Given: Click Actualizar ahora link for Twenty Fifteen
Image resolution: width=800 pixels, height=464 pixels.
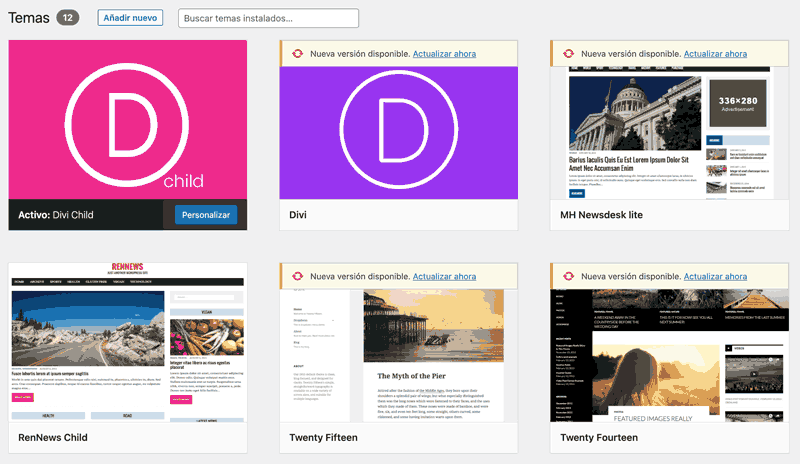Looking at the screenshot, I should click(x=444, y=276).
